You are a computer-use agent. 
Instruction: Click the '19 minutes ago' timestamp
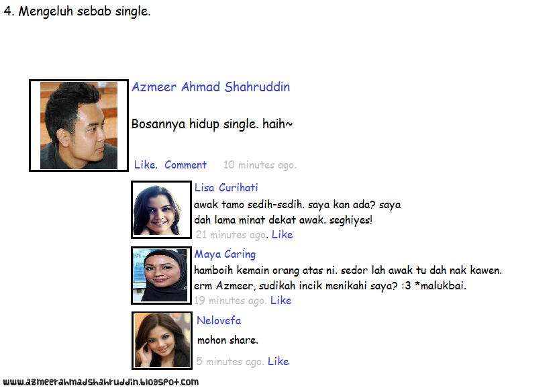[230, 301]
